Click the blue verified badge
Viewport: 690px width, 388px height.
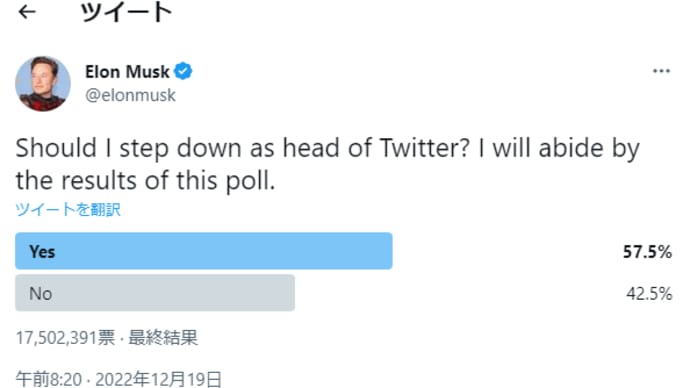coord(183,71)
